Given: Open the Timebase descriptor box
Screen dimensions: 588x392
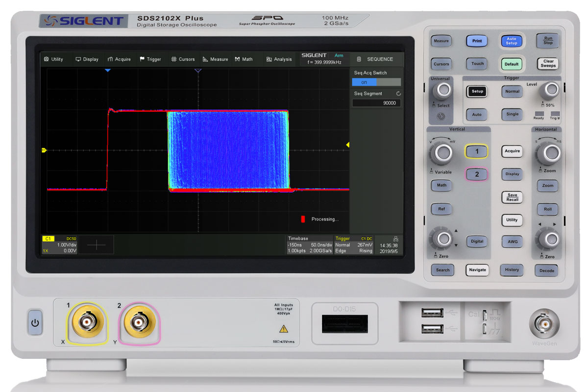Looking at the screenshot, I should click(x=310, y=245).
